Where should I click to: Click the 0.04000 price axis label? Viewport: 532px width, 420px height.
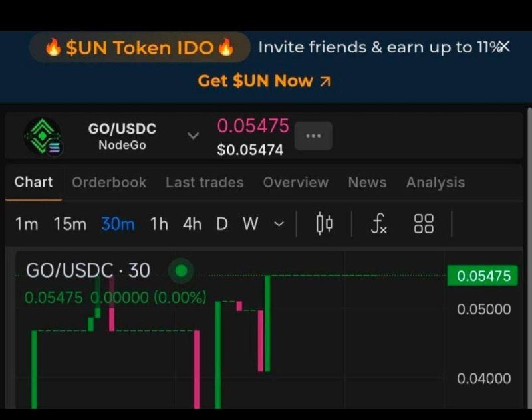[484, 379]
